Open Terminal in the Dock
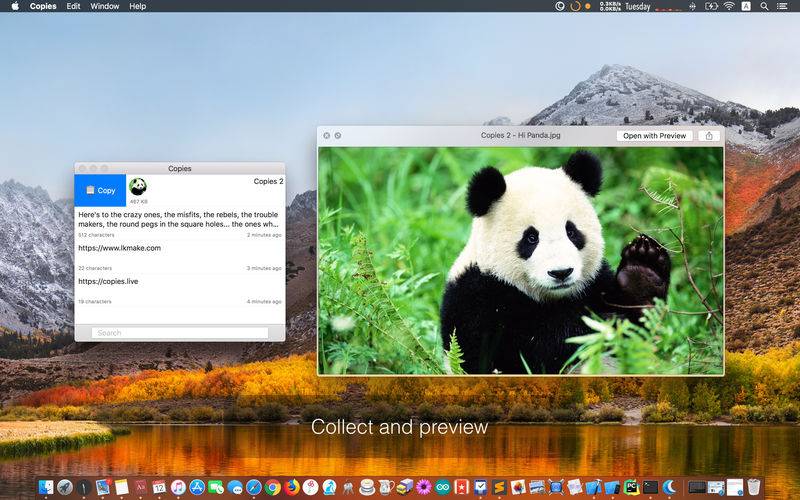 (651, 487)
